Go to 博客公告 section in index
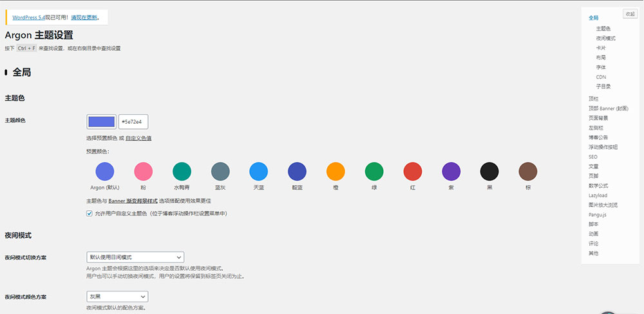The height and width of the screenshot is (314, 644). pyautogui.click(x=598, y=137)
